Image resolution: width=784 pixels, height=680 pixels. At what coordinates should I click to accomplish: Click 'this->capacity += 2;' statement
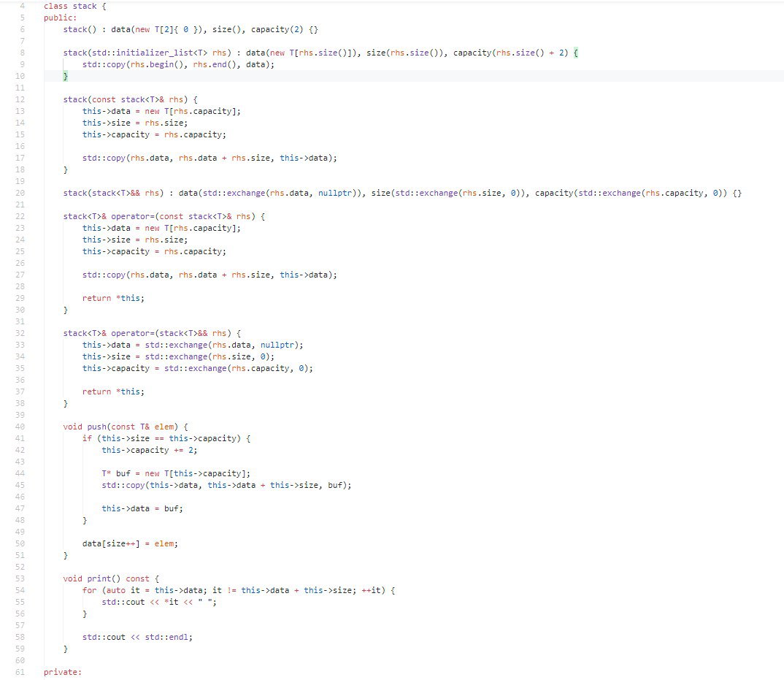tap(150, 451)
